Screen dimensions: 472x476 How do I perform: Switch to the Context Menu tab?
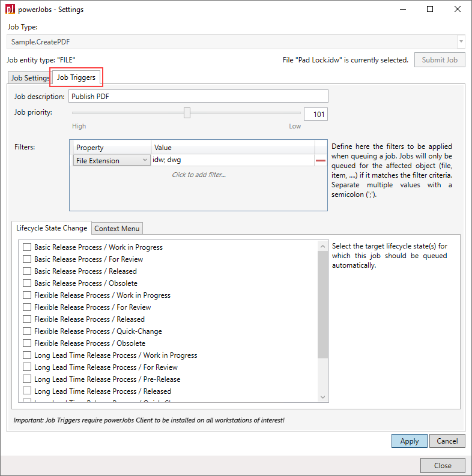point(117,229)
